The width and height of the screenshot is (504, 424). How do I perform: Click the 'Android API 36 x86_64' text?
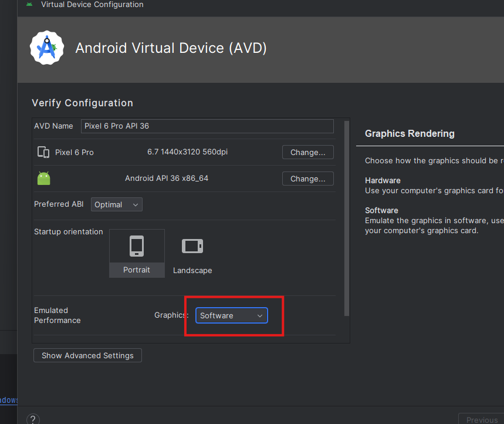[167, 178]
